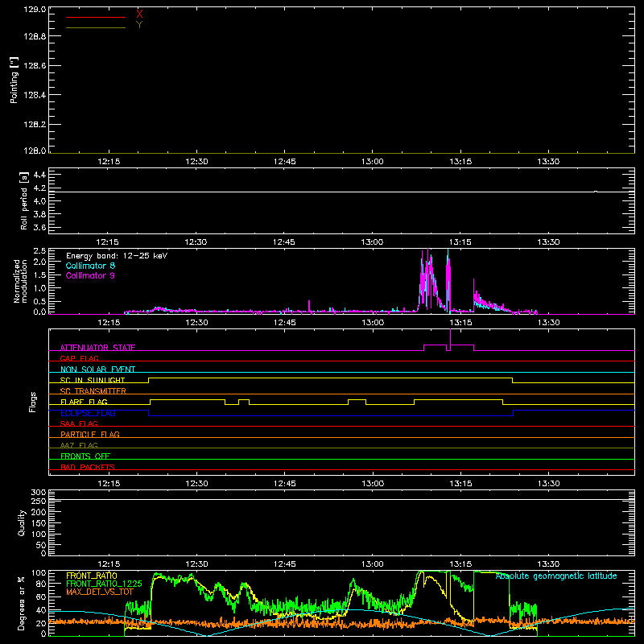
Task: Click the raised ATTENUATOR_STATE step near 13:10
Action: [435, 345]
